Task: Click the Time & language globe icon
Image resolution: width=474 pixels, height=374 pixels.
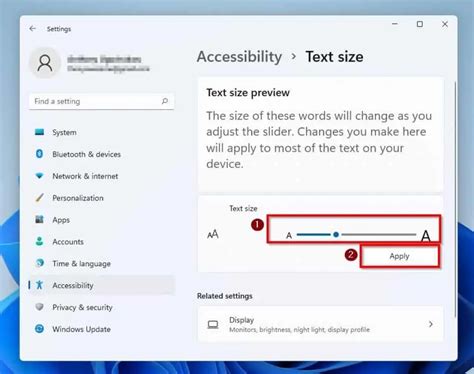Action: point(39,263)
